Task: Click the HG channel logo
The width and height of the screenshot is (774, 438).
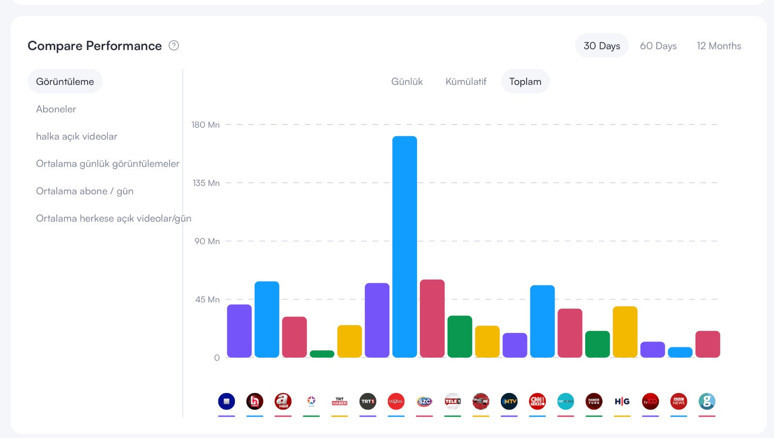Action: (x=622, y=401)
